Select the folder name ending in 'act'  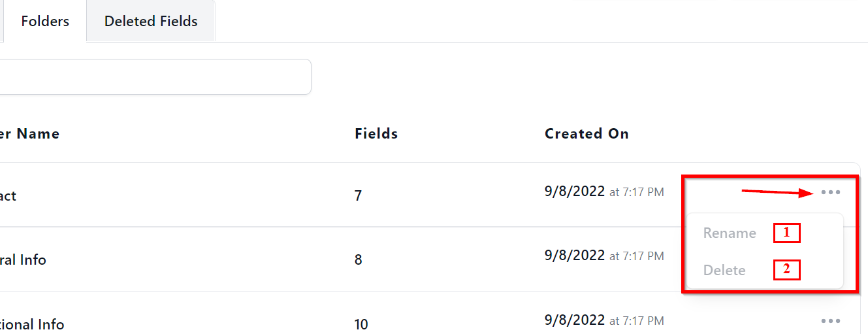(x=8, y=195)
